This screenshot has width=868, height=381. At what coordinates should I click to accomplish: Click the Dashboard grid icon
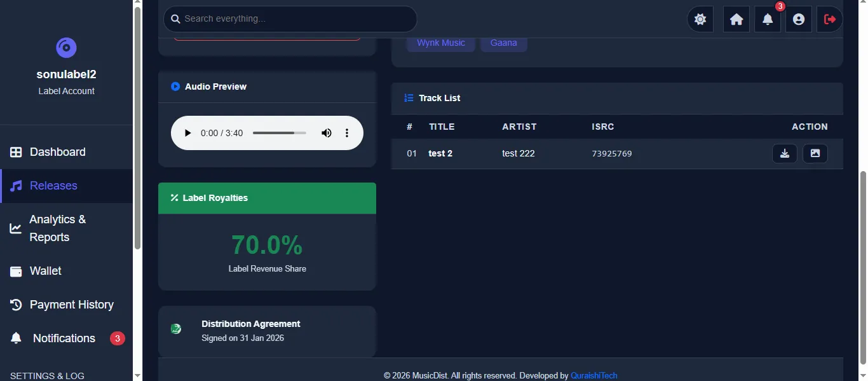coord(16,152)
